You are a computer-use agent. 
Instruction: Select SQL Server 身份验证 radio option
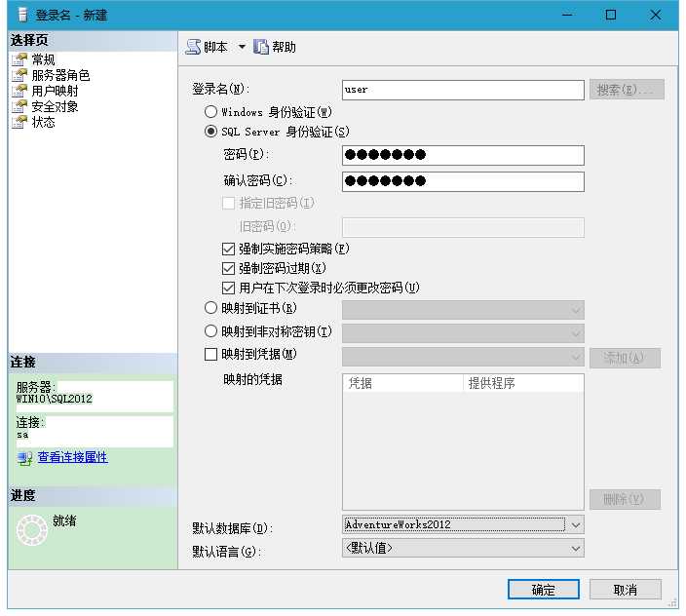210,132
